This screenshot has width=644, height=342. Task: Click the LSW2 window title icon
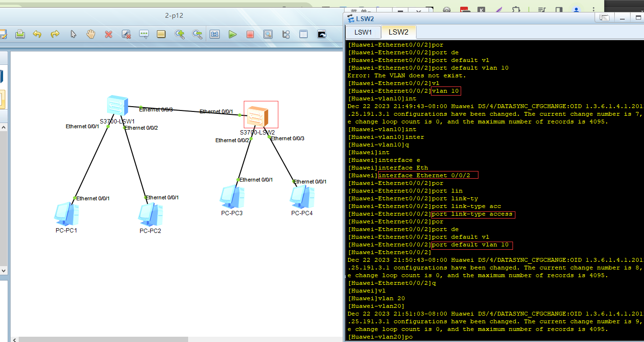[x=351, y=19]
